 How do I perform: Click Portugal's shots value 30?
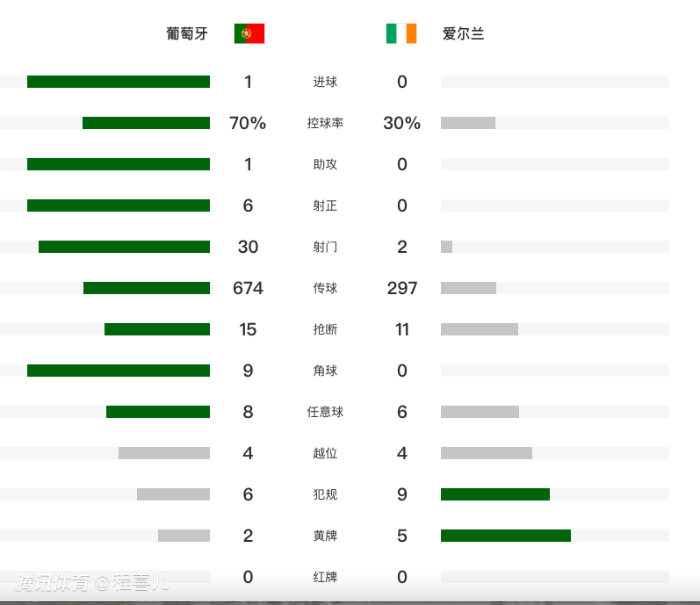click(248, 247)
